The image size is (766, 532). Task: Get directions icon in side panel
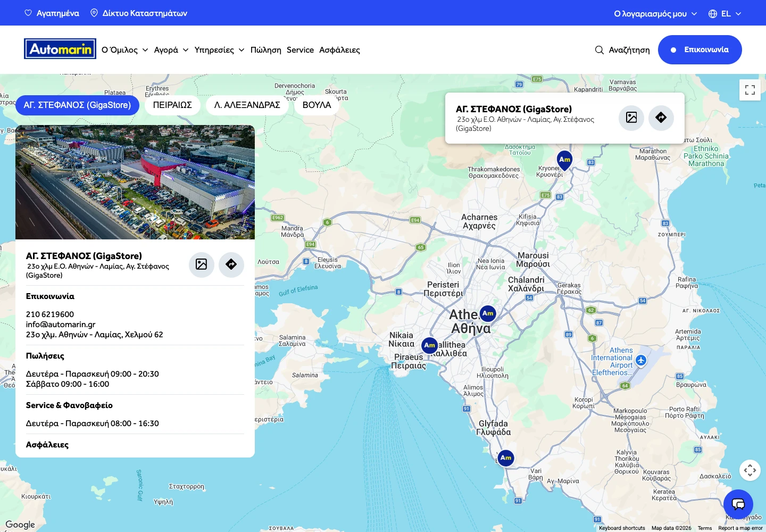[x=231, y=264]
